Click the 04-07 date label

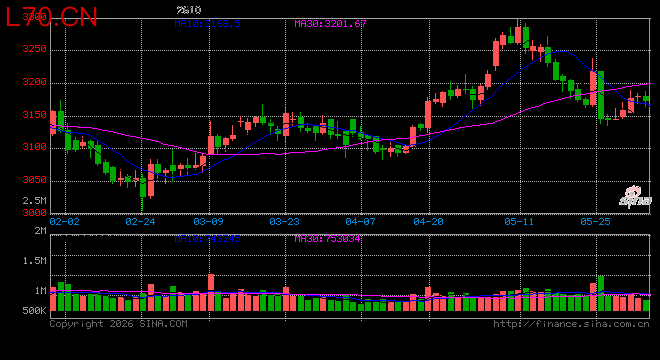tap(360, 221)
